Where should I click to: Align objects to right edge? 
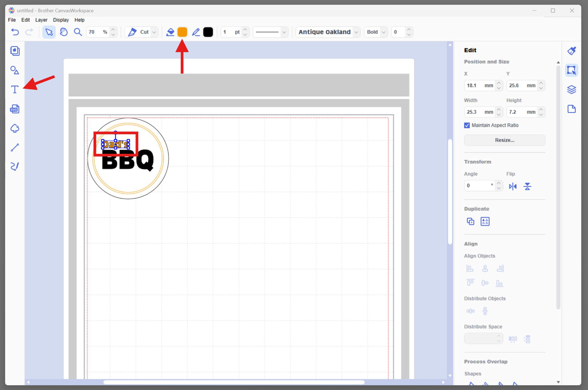pos(500,268)
